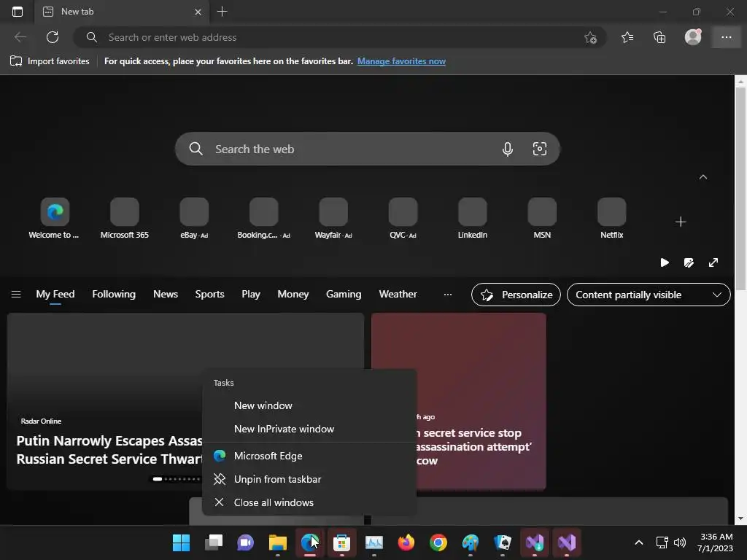
Task: Click the voice search microphone icon
Action: tap(508, 149)
